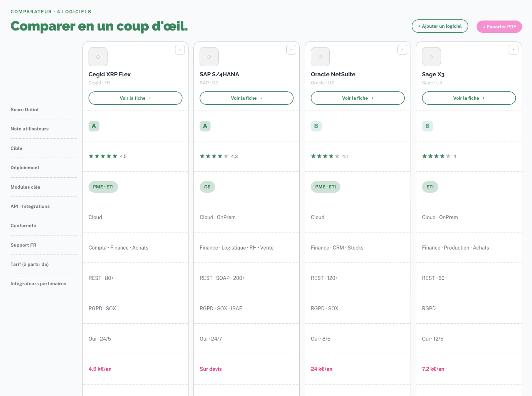Select the Score Dafint row label
Screen dimensions: 532x396
pos(25,110)
